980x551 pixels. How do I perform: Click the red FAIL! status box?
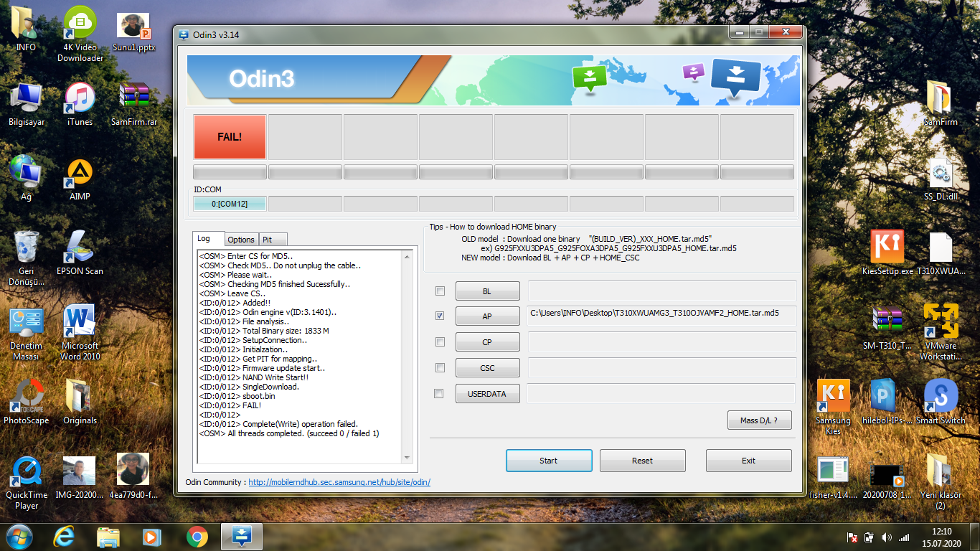tap(230, 136)
